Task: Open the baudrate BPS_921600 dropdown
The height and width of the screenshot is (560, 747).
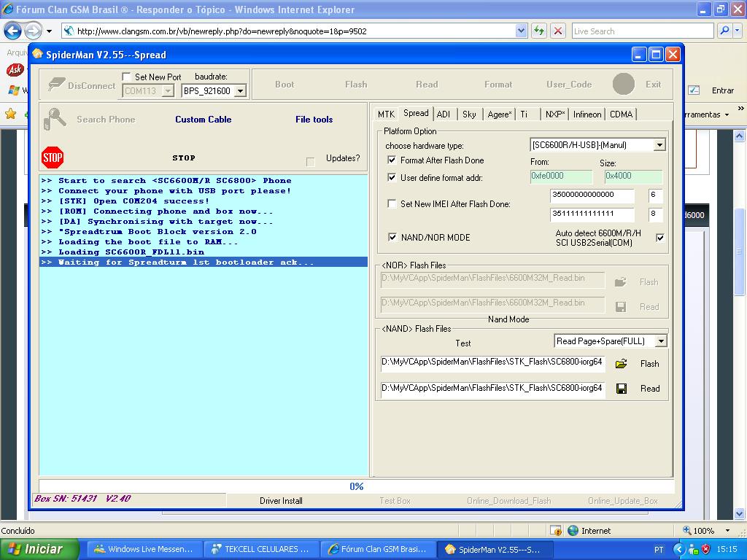Action: 241,91
